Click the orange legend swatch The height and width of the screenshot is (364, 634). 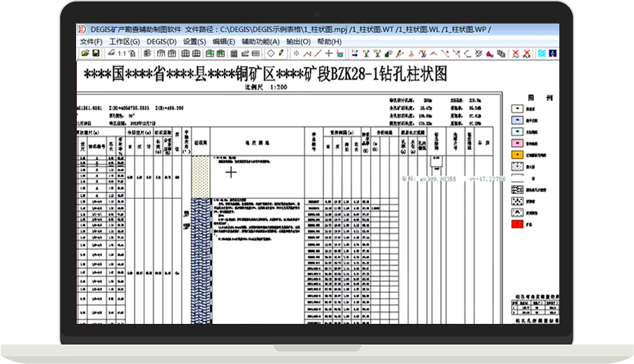(x=516, y=154)
